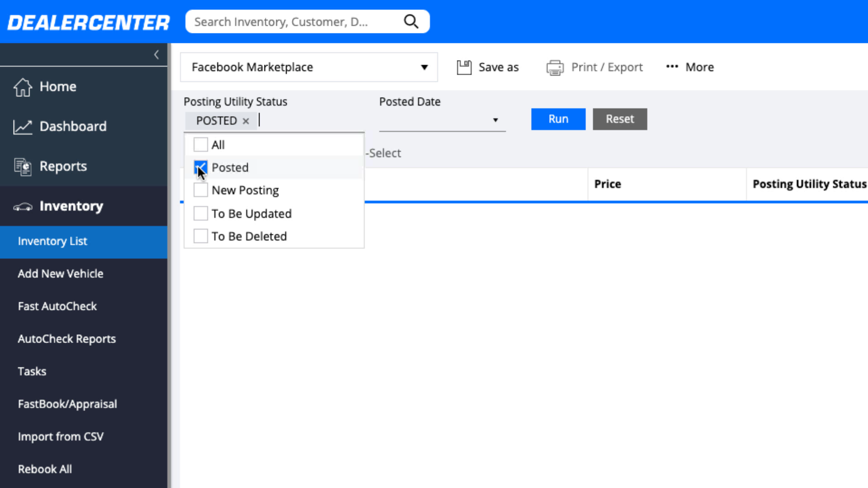Click in the search inventory input field
This screenshot has width=868, height=488.
pyautogui.click(x=294, y=22)
